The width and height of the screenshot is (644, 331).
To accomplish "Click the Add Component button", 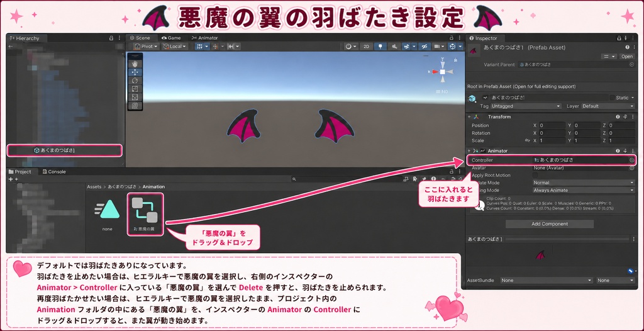I will pyautogui.click(x=550, y=224).
